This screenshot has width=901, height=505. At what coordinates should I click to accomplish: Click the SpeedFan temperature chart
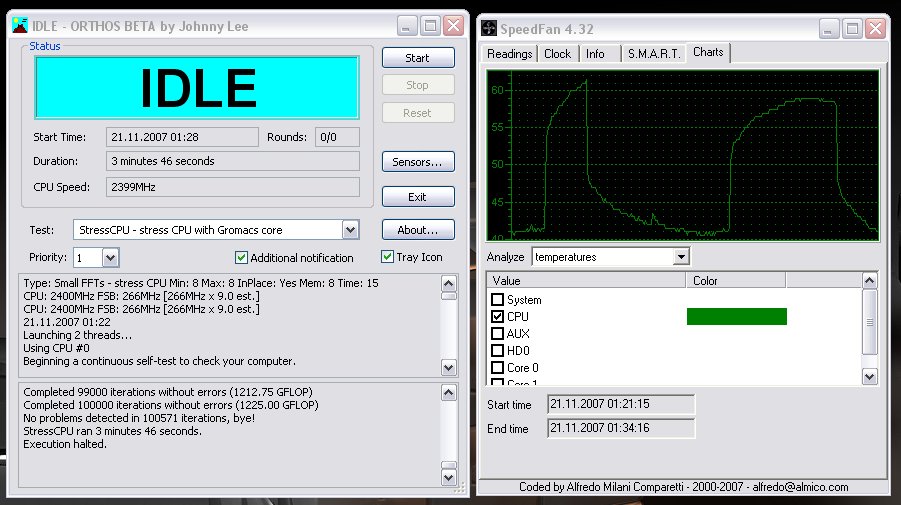tap(683, 155)
